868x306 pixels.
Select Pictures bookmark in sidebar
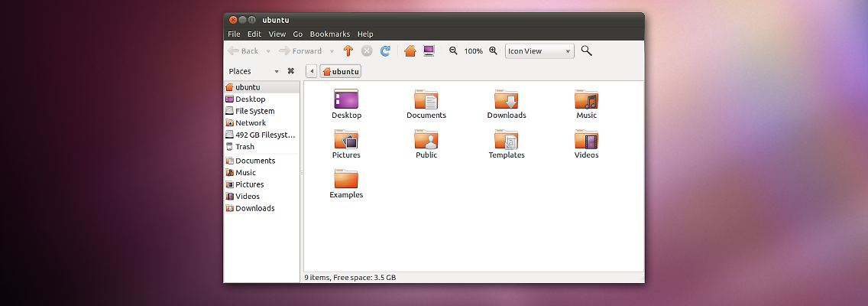(262, 184)
